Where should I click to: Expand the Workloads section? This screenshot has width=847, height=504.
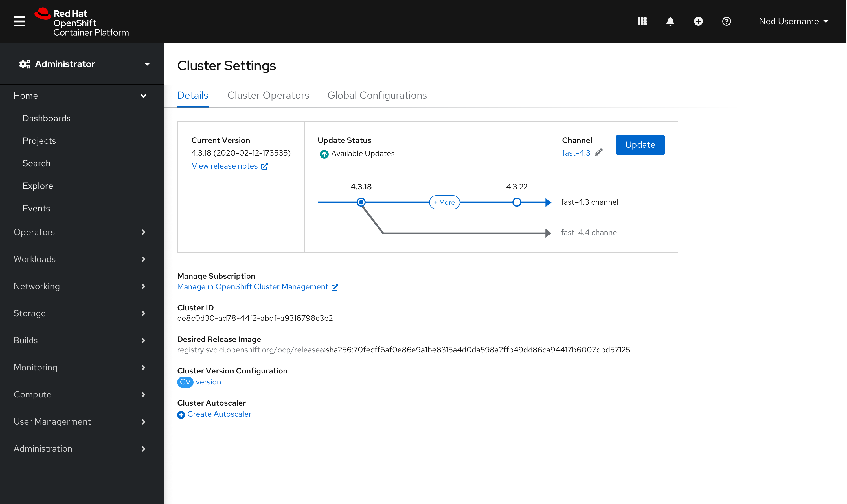click(81, 259)
